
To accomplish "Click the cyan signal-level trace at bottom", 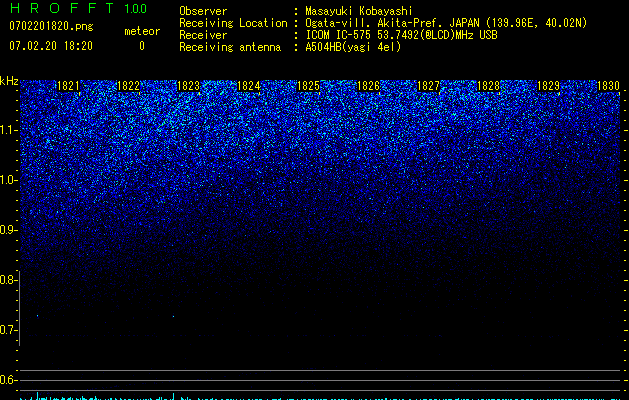I will coord(320,397).
